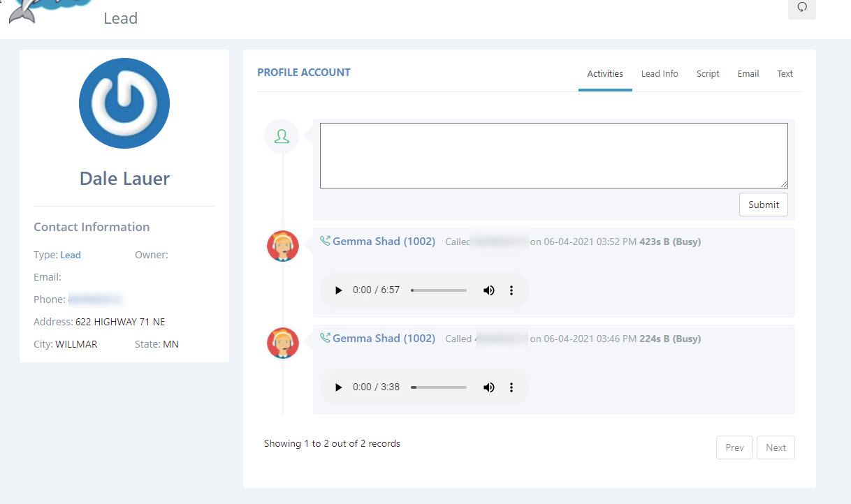This screenshot has width=851, height=504.
Task: Click the green user icon beside note box
Action: [x=282, y=136]
